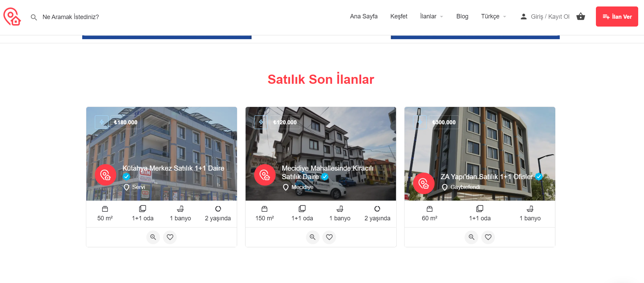Heart the ZA Yapı'dan Ofisler listing
This screenshot has height=283, width=644.
click(x=488, y=237)
